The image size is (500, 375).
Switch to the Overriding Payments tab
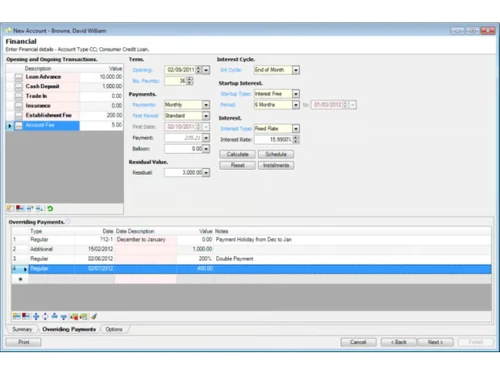(69, 329)
